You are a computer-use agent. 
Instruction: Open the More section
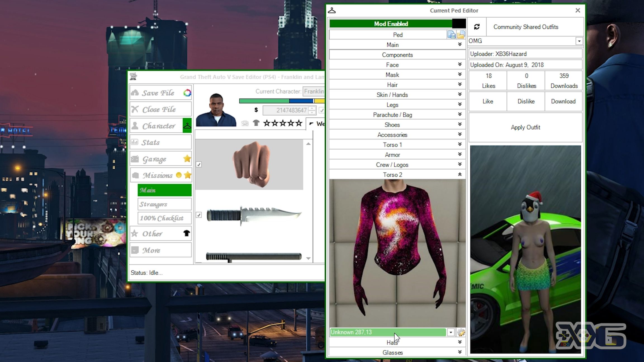tap(161, 250)
